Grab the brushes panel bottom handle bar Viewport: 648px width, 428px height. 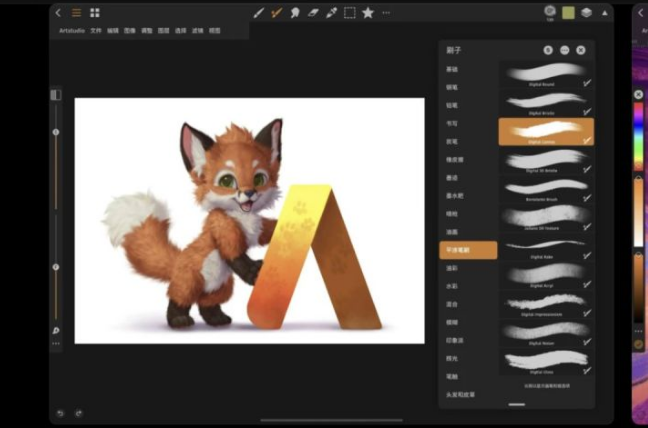tap(517, 404)
